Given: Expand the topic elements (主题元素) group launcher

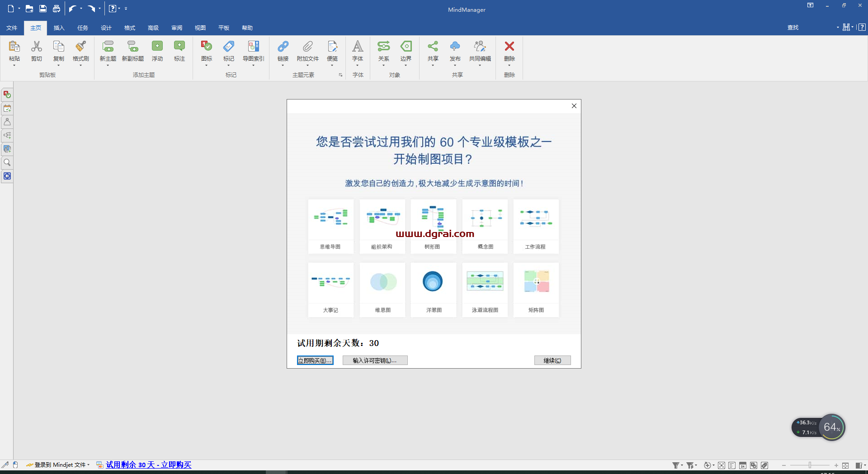Looking at the screenshot, I should click(x=341, y=75).
